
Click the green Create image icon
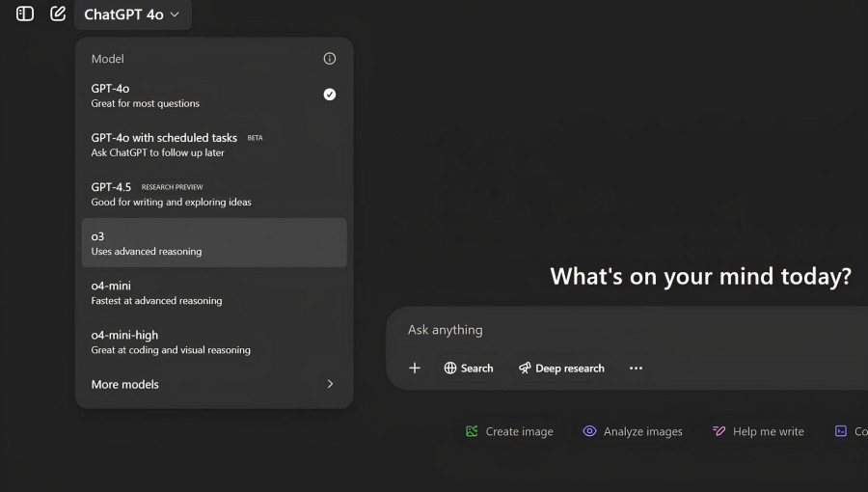pyautogui.click(x=472, y=431)
